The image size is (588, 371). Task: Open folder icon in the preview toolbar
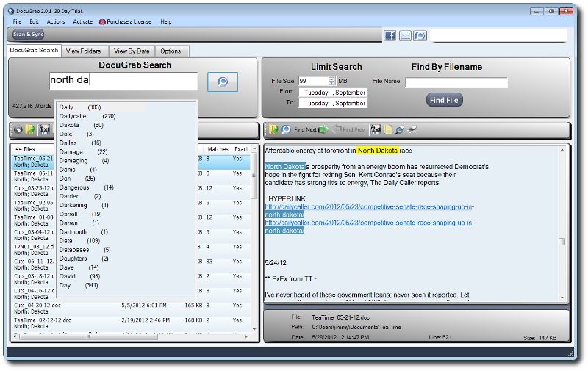(273, 129)
